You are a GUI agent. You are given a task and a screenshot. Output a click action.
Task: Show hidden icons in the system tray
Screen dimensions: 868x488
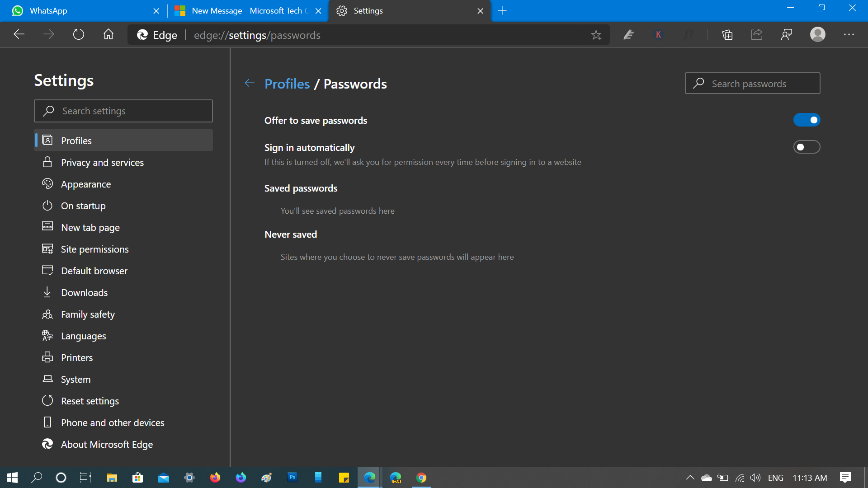(690, 478)
